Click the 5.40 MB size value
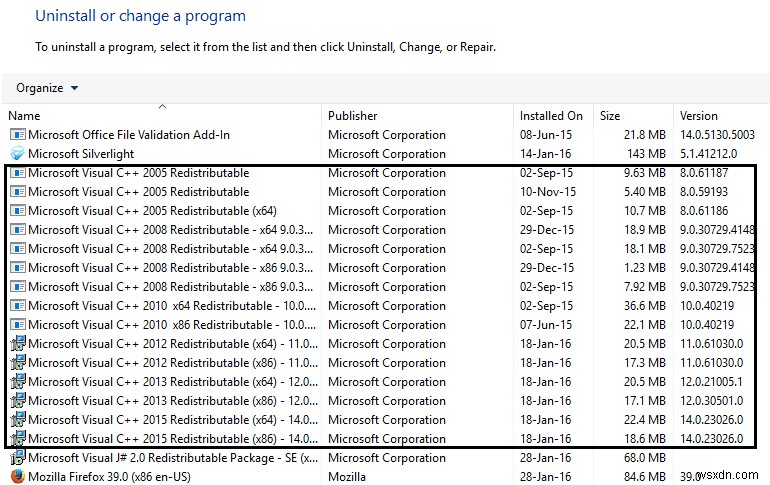The image size is (770, 485). tap(645, 192)
